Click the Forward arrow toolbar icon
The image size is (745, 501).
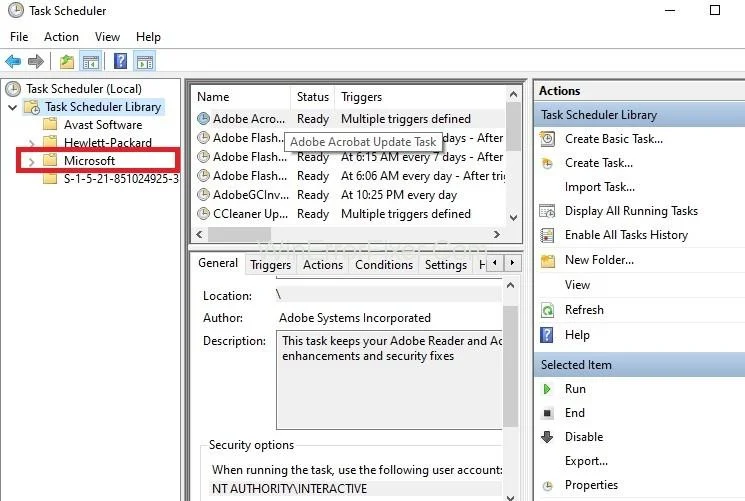[x=36, y=62]
